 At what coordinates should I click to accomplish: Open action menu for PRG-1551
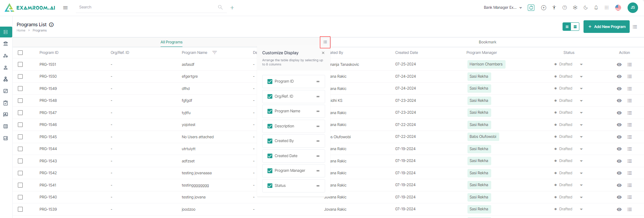pos(630,64)
